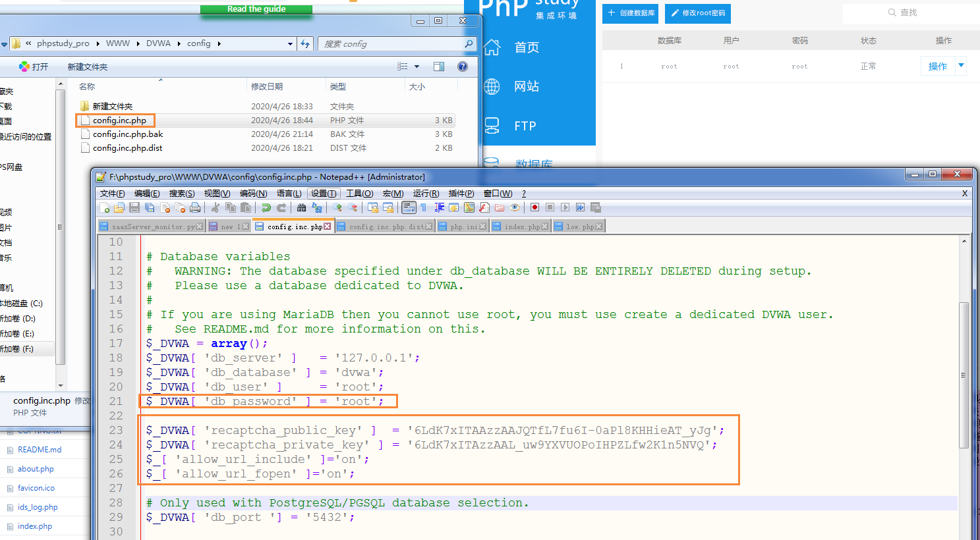This screenshot has width=980, height=540.
Task: Click the phpStudy 查找 search box
Action: click(x=911, y=13)
